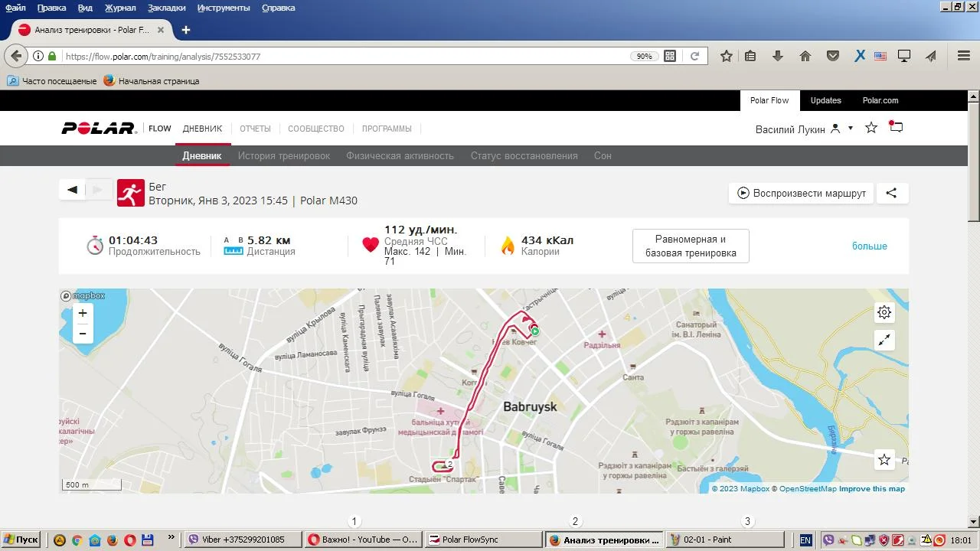The height and width of the screenshot is (551, 980).
Task: Click the calories flame icon
Action: coord(508,245)
